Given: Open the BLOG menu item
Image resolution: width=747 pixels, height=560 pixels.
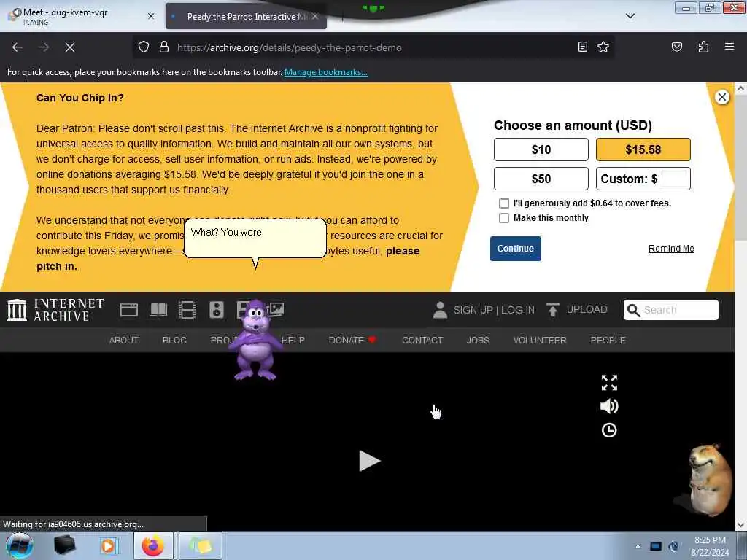Looking at the screenshot, I should tap(174, 340).
